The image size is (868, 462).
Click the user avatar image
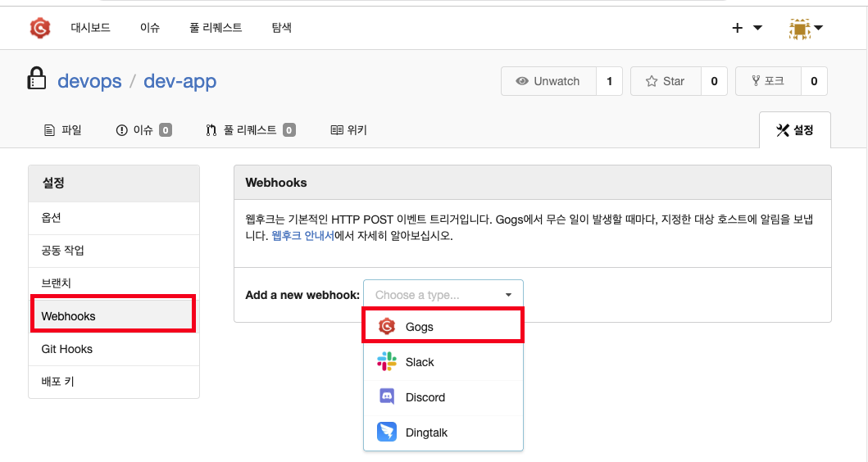pos(799,28)
